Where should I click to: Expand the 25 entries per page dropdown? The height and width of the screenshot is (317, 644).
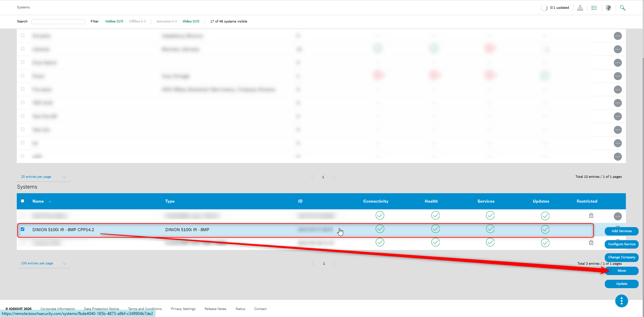44,177
